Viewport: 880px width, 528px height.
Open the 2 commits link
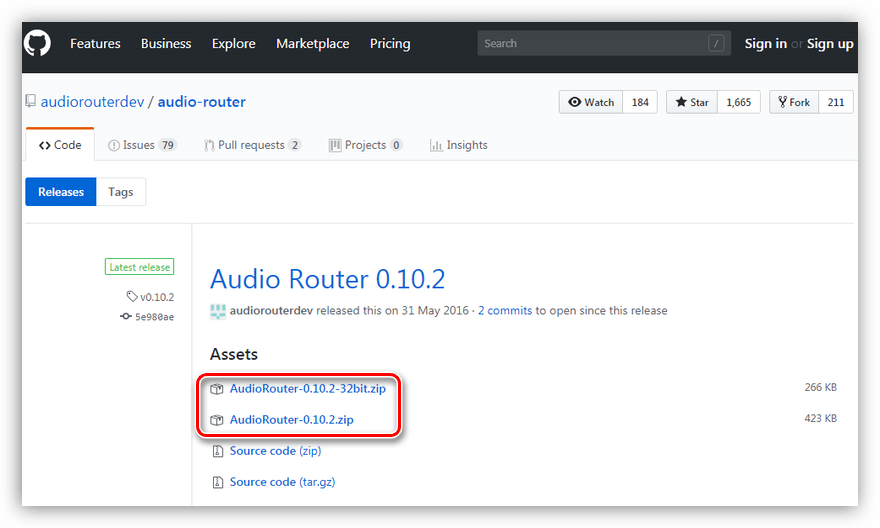pyautogui.click(x=505, y=311)
